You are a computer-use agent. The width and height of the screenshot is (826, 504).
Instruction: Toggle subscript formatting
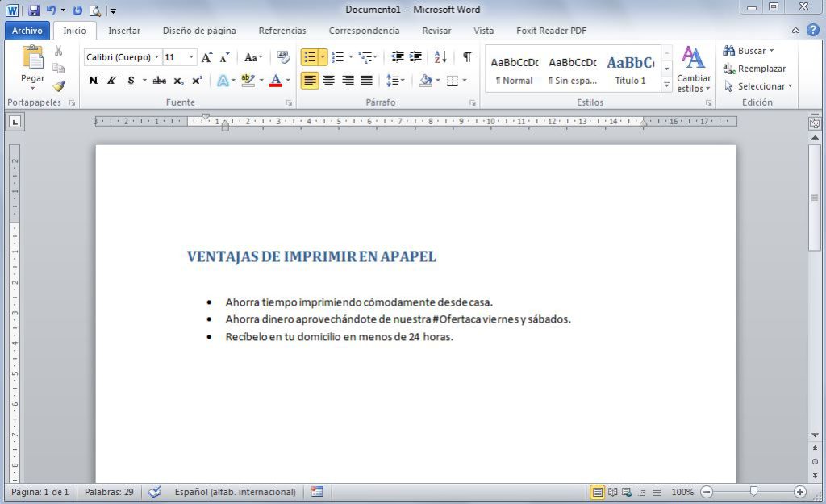177,80
